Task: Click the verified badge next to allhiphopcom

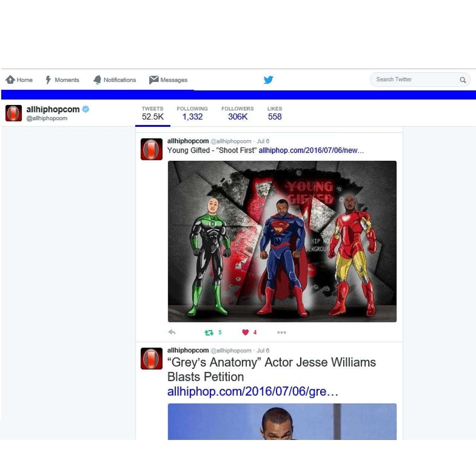Action: (x=86, y=109)
